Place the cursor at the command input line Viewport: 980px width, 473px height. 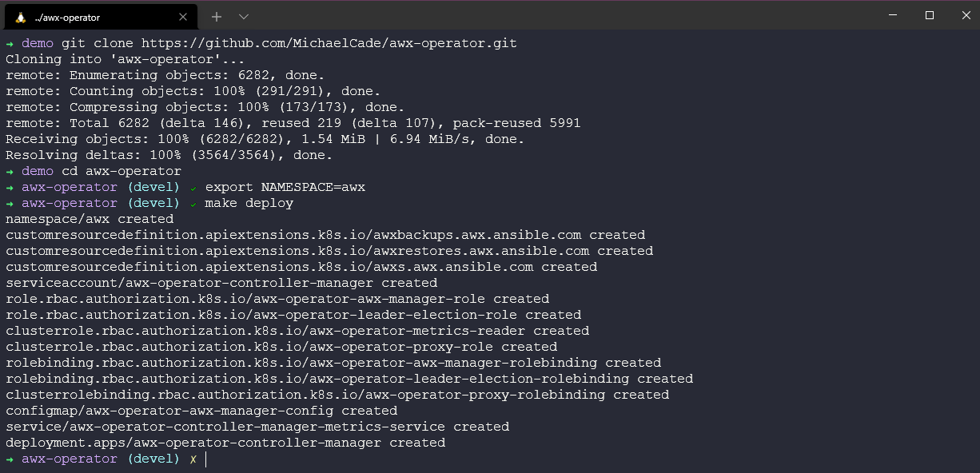[x=206, y=459]
